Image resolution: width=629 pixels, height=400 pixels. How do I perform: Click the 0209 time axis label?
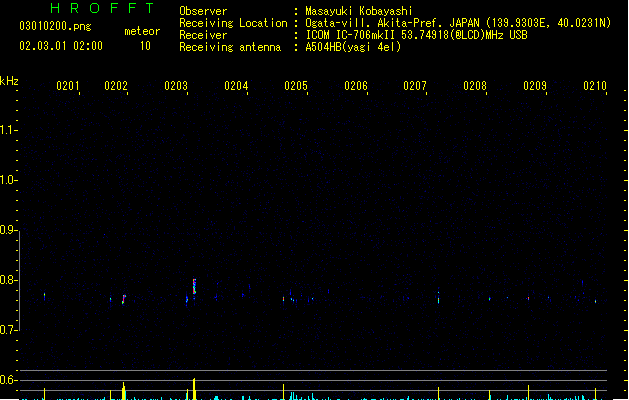pos(535,86)
